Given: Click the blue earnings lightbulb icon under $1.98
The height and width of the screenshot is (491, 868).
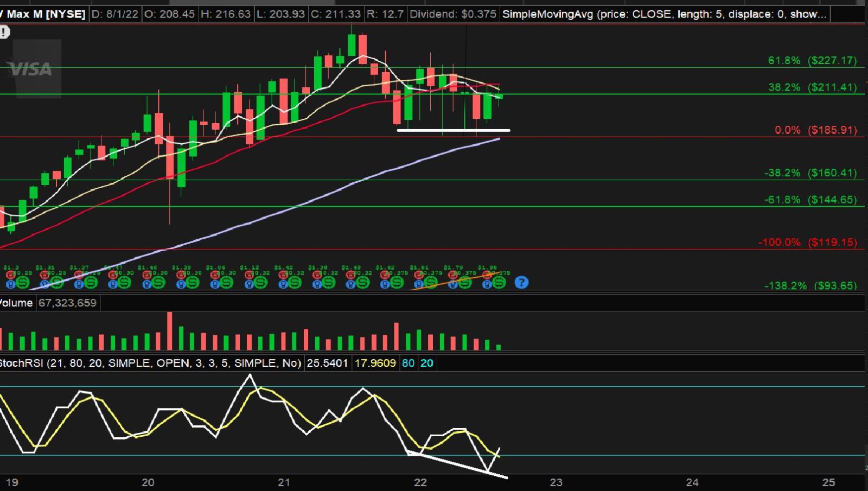Looking at the screenshot, I should (x=487, y=284).
